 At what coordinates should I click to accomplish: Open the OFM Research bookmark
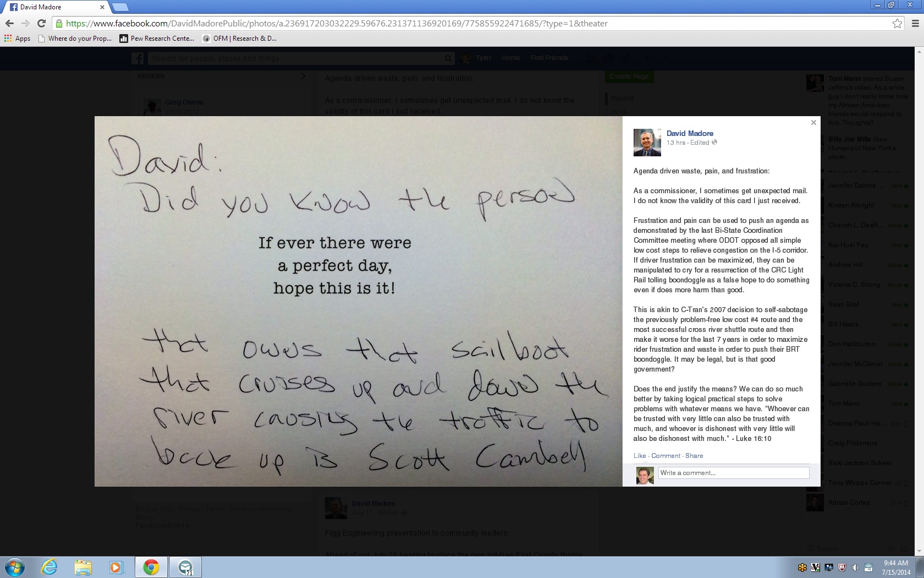tap(240, 39)
